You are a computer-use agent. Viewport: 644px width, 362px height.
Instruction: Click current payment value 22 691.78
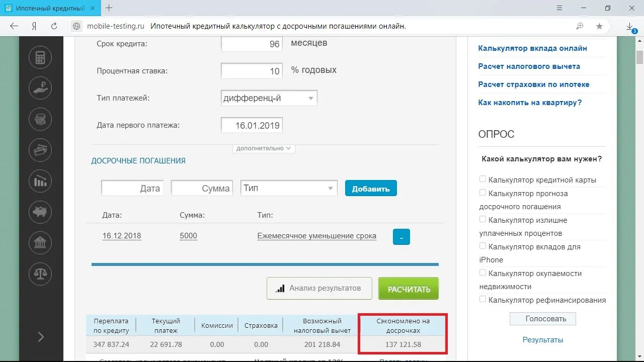(166, 344)
